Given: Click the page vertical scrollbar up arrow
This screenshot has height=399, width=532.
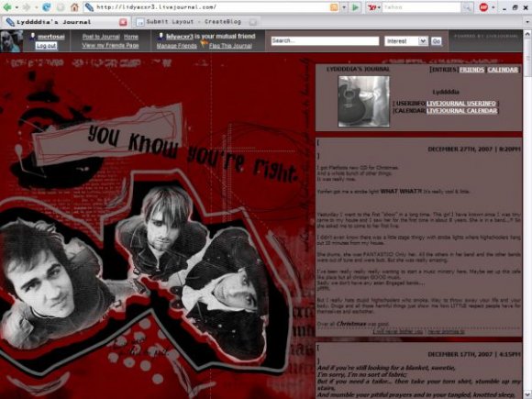Looking at the screenshot, I should click(527, 34).
